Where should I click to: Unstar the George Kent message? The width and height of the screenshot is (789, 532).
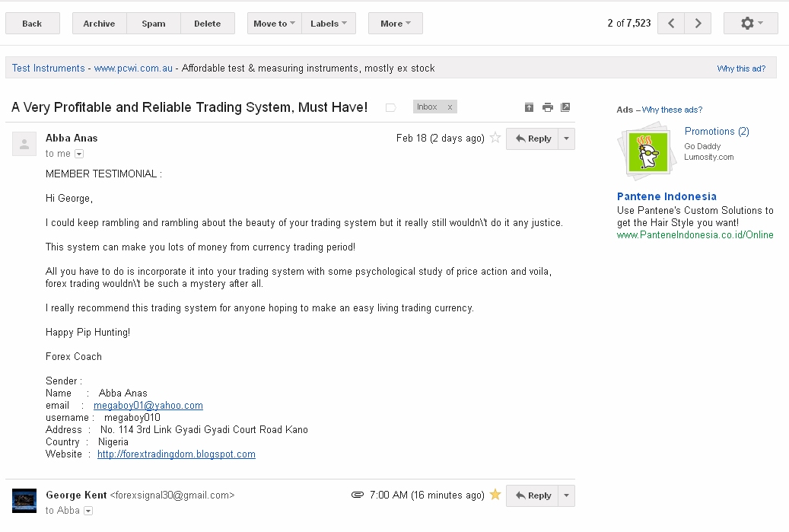click(x=495, y=494)
